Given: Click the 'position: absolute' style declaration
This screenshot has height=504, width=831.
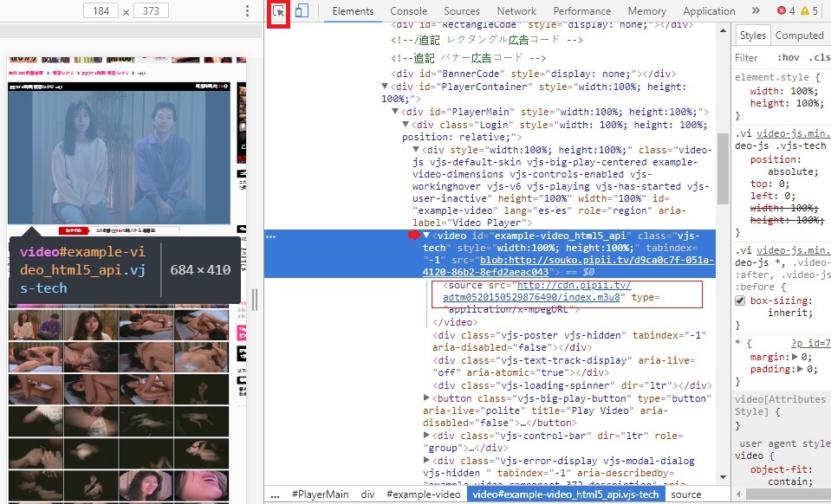Looking at the screenshot, I should coord(784,165).
